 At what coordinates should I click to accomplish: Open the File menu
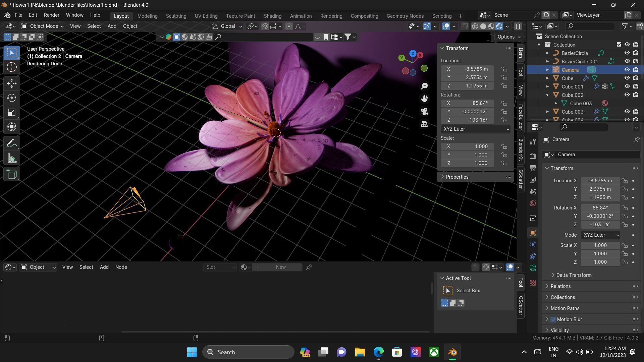tap(18, 15)
